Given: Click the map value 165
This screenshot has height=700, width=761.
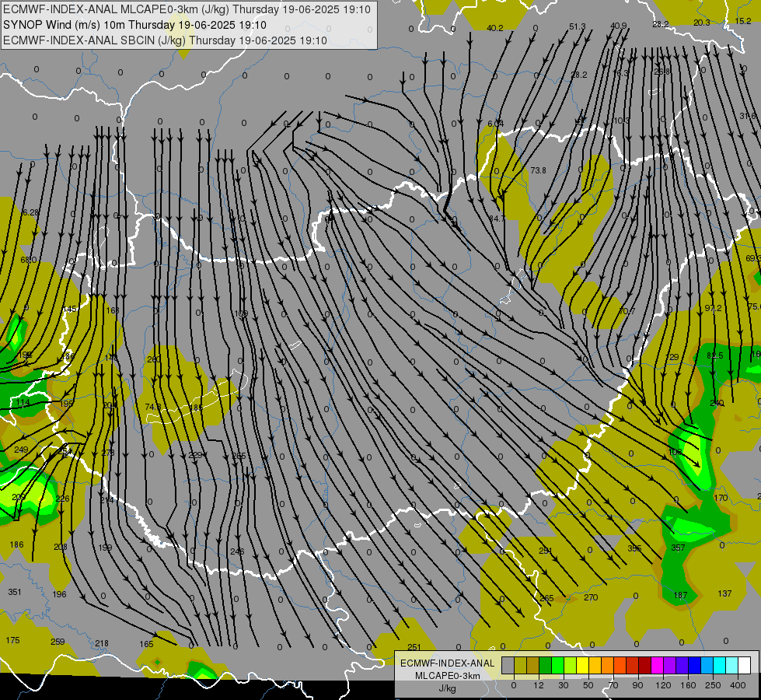Looking at the screenshot, I should (x=147, y=644).
